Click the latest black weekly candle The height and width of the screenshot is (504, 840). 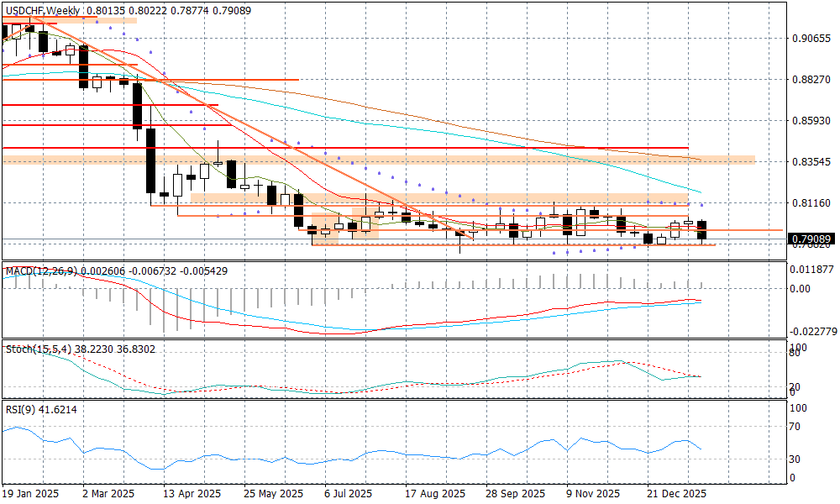point(702,230)
